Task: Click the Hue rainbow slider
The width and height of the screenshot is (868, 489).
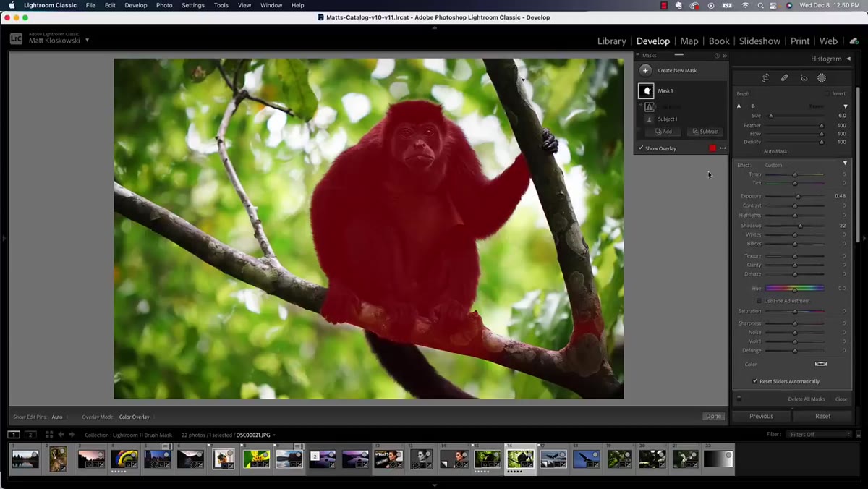Action: tap(795, 288)
